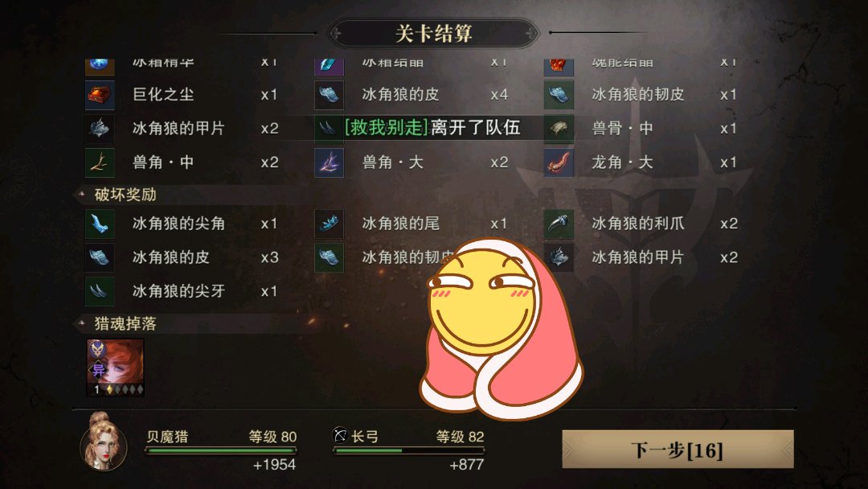
Task: Select the 冰角狼的尾 tail icon
Action: click(330, 224)
